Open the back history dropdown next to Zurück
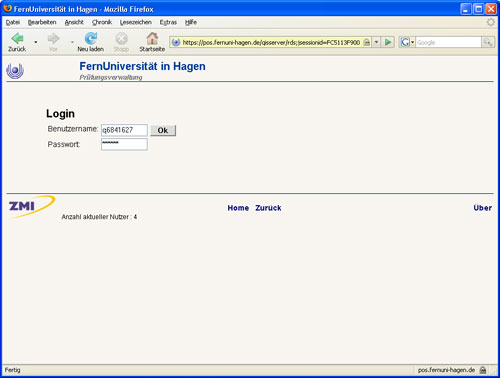Screen dimensions: 500x378 coord(36,42)
